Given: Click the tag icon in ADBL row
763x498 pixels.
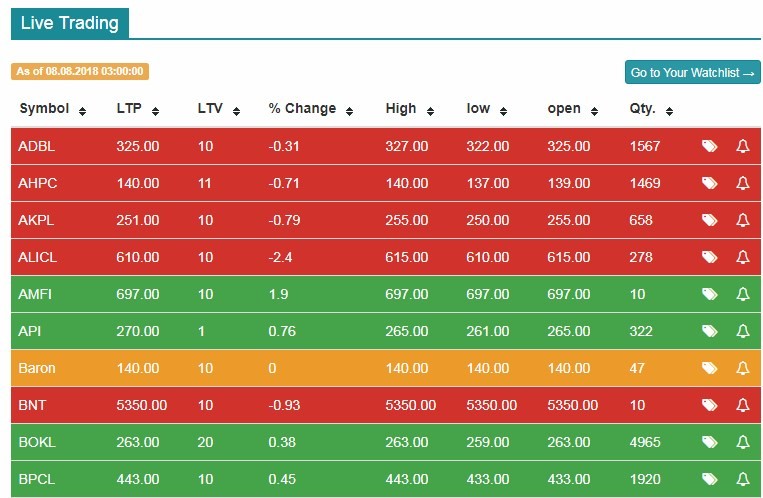Looking at the screenshot, I should click(x=709, y=146).
